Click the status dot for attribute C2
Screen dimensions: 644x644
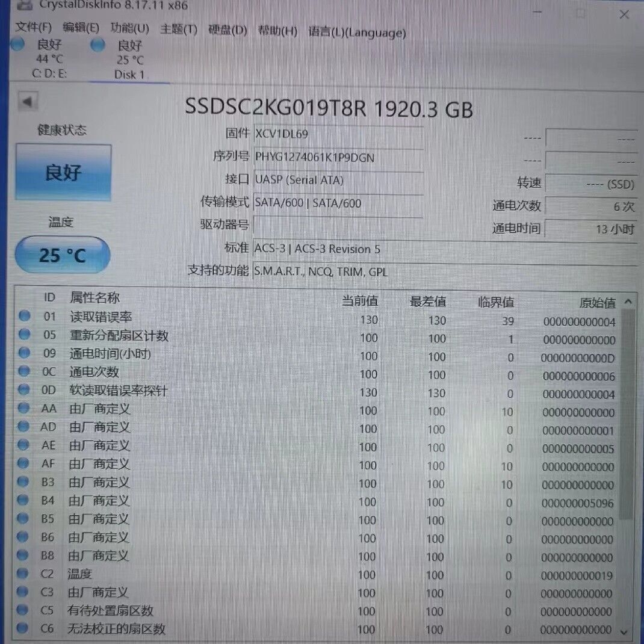(x=22, y=573)
